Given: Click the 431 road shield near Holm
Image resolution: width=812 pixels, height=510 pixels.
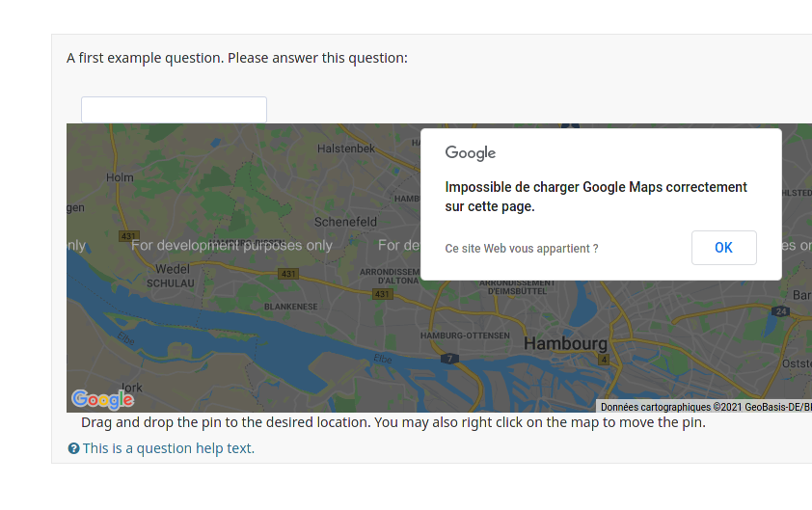Looking at the screenshot, I should [x=128, y=235].
